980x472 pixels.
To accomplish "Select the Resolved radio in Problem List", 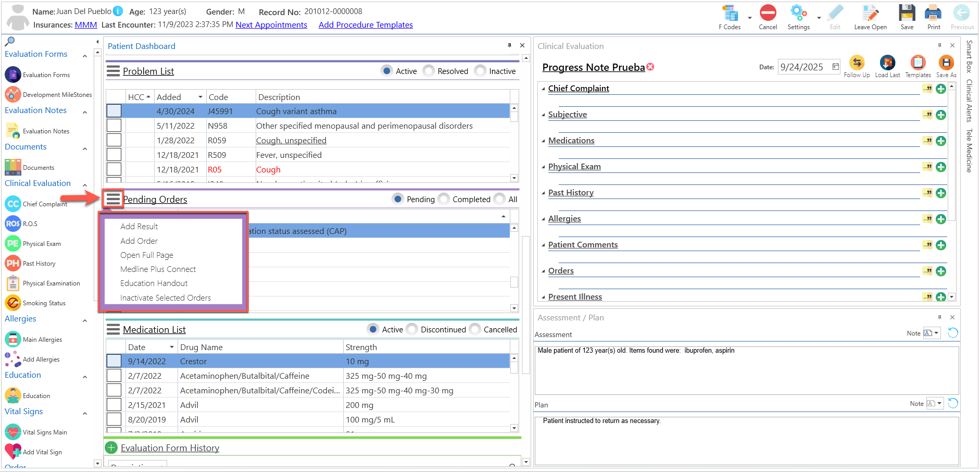I will pos(429,70).
